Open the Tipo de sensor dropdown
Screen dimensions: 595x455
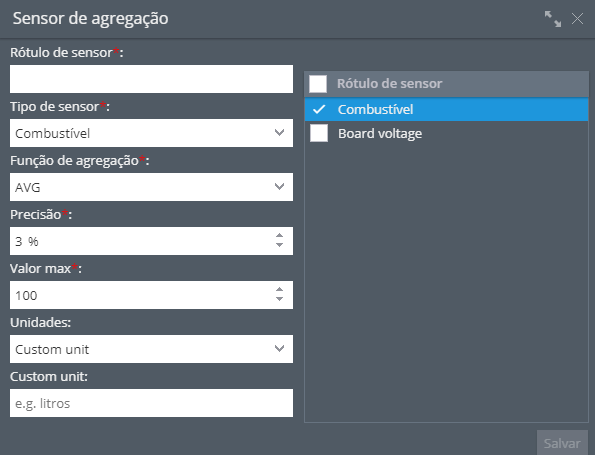(151, 133)
